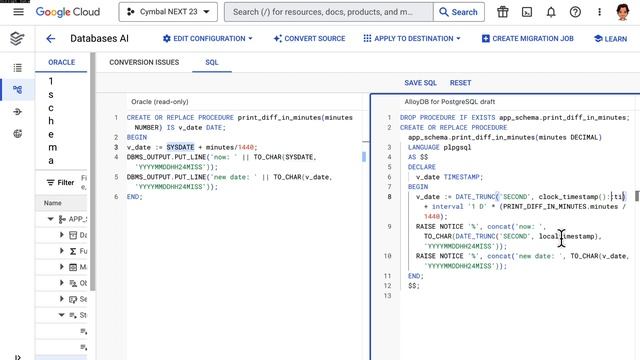Switch to the Conversion Issues tab
640x360 pixels.
[x=144, y=62]
